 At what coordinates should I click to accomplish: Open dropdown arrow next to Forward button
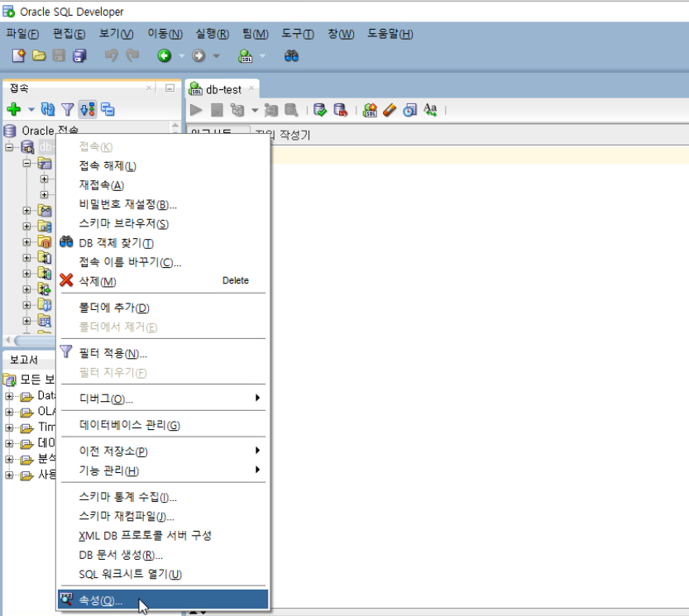[216, 55]
